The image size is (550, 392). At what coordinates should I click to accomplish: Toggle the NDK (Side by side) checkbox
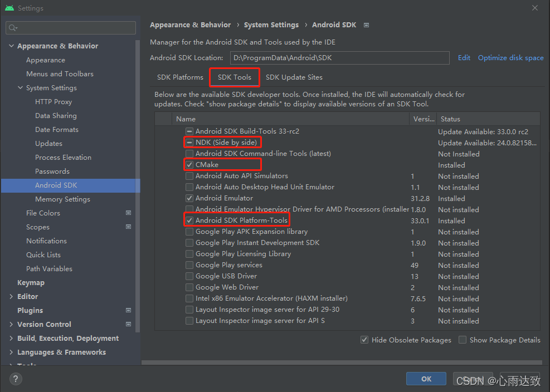pos(189,143)
